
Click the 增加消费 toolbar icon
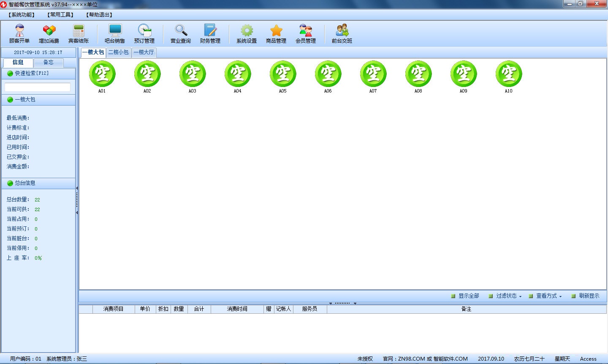(x=49, y=33)
